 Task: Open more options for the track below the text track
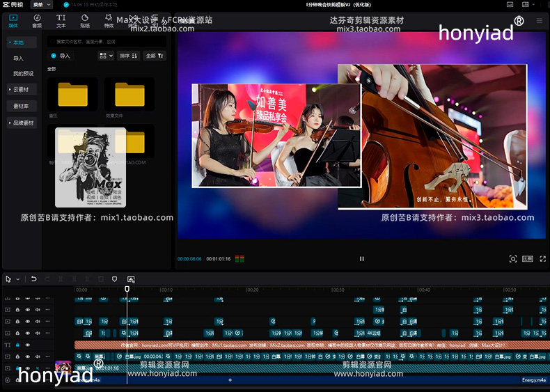click(48, 356)
